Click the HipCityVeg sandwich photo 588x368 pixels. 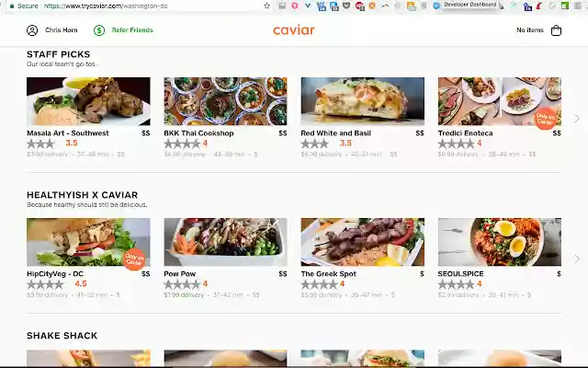tap(88, 242)
